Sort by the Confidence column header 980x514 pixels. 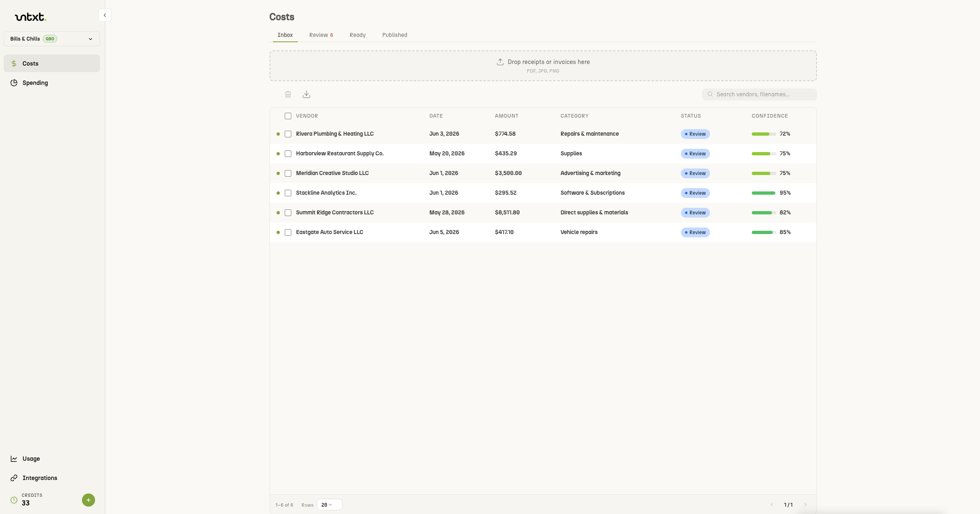(769, 116)
